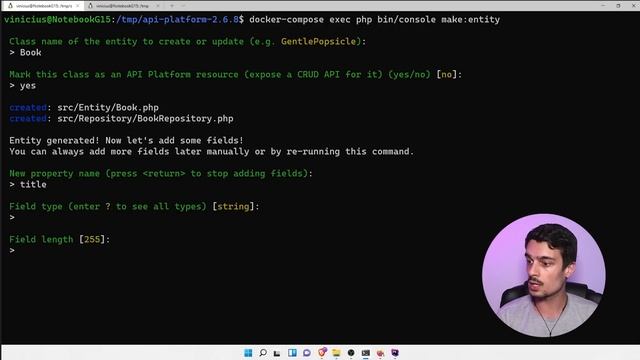Click the '[255]' default length text
Image resolution: width=640 pixels, height=360 pixels.
(92, 239)
